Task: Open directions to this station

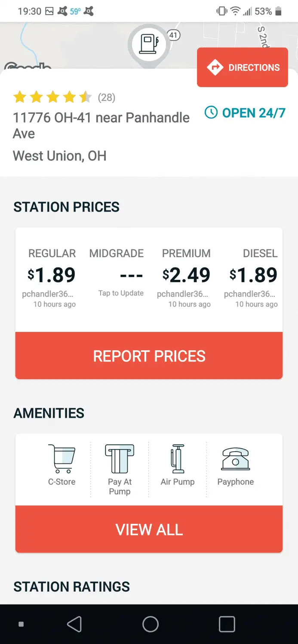Action: 243,67
